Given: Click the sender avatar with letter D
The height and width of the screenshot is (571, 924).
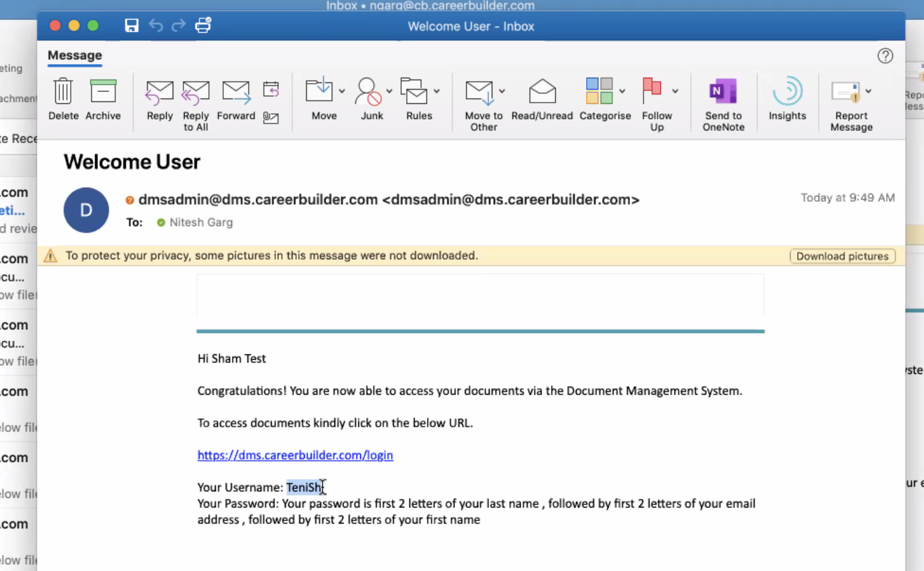Looking at the screenshot, I should (x=86, y=210).
